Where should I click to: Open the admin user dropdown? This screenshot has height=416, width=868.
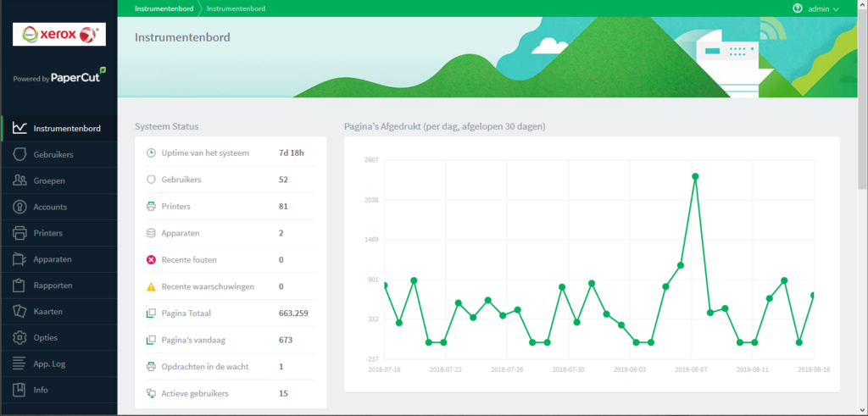[824, 8]
